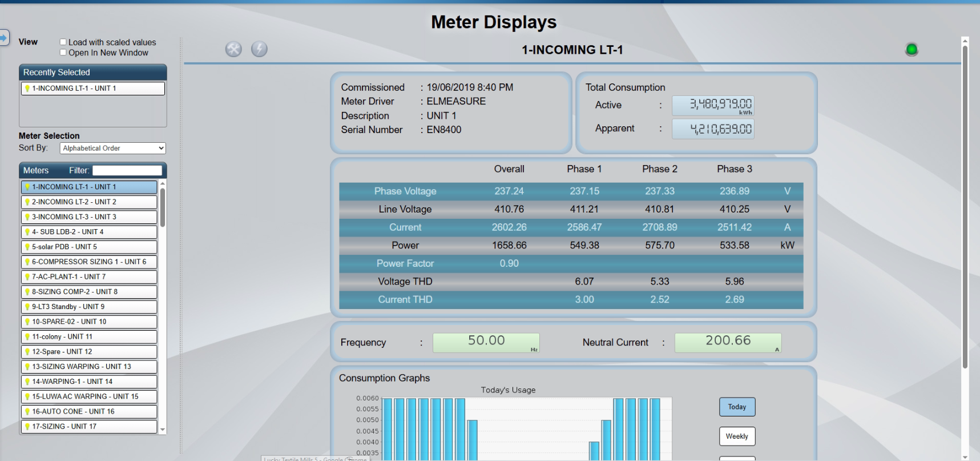Click the lightning bolt icon
This screenshot has height=461, width=980.
tap(259, 49)
